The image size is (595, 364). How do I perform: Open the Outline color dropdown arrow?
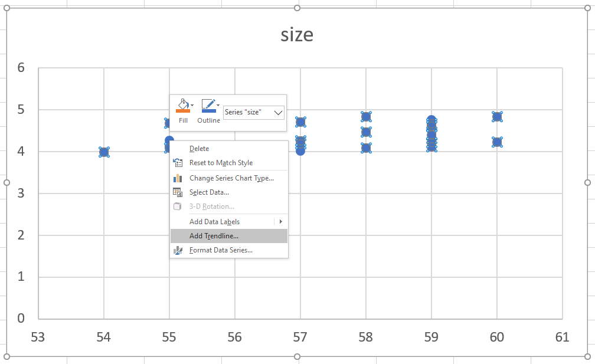pos(218,106)
